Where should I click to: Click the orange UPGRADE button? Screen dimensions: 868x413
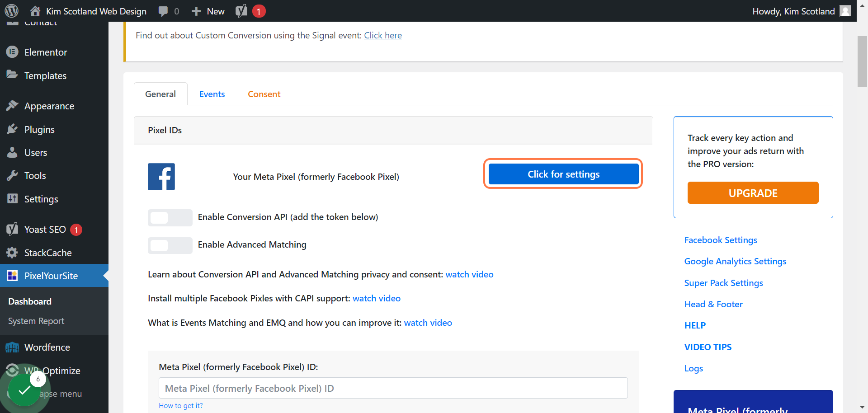(x=753, y=193)
